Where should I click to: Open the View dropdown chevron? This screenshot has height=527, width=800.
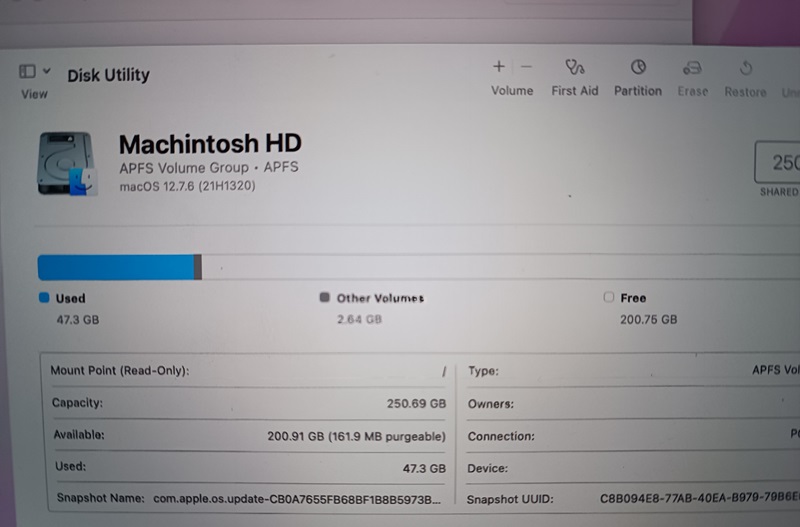pos(47,71)
